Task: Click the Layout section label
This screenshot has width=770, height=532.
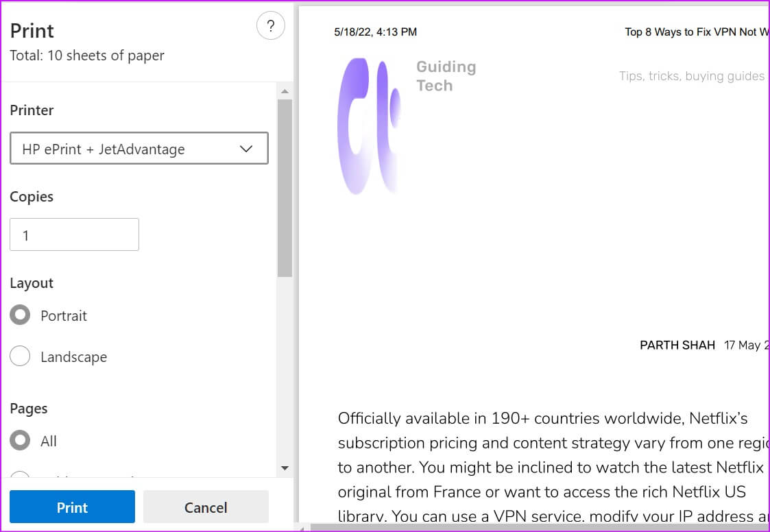Action: coord(32,283)
